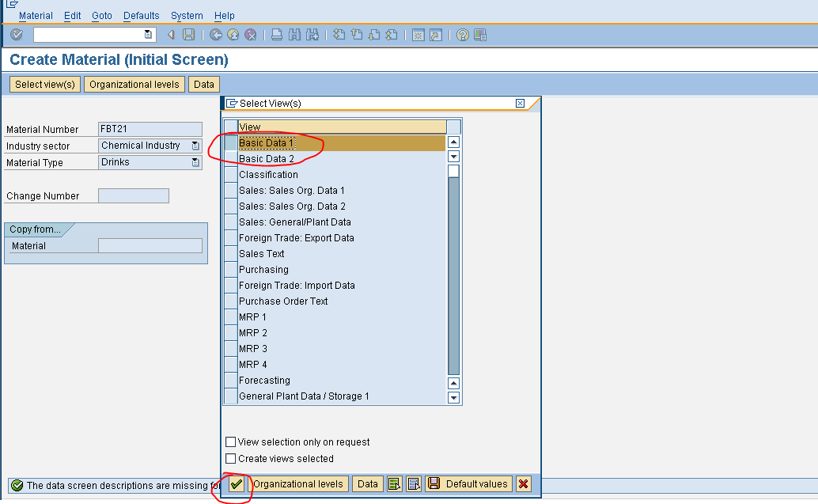Enable View selection only on request

pyautogui.click(x=231, y=441)
